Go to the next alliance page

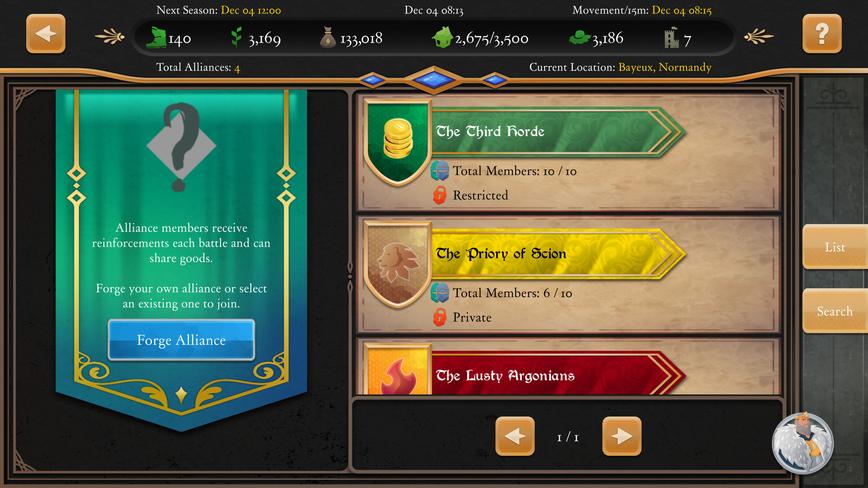(622, 436)
